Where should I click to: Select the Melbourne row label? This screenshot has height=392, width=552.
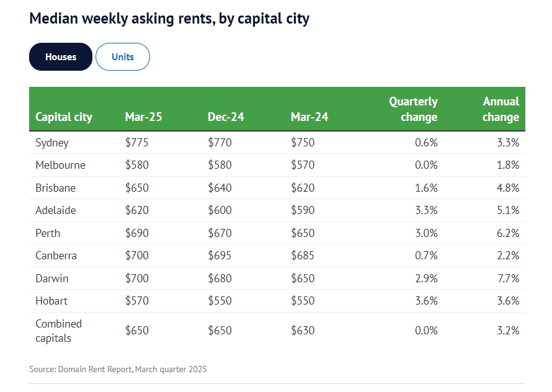60,165
